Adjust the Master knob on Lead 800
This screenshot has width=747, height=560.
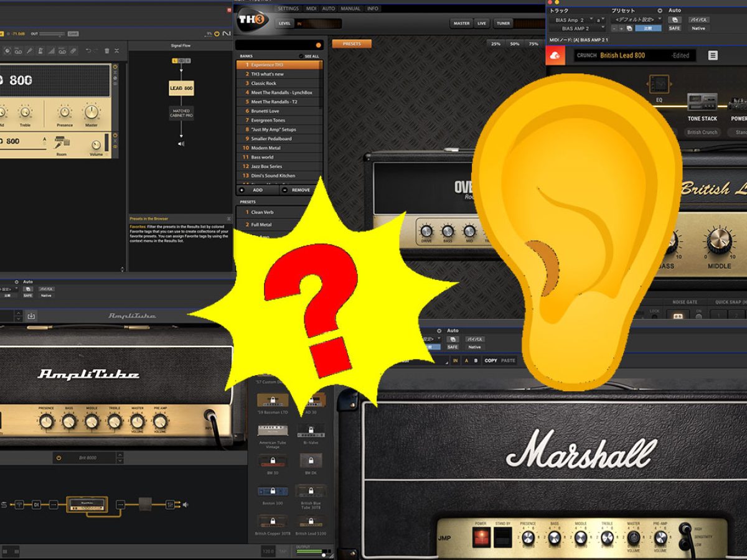pos(92,112)
